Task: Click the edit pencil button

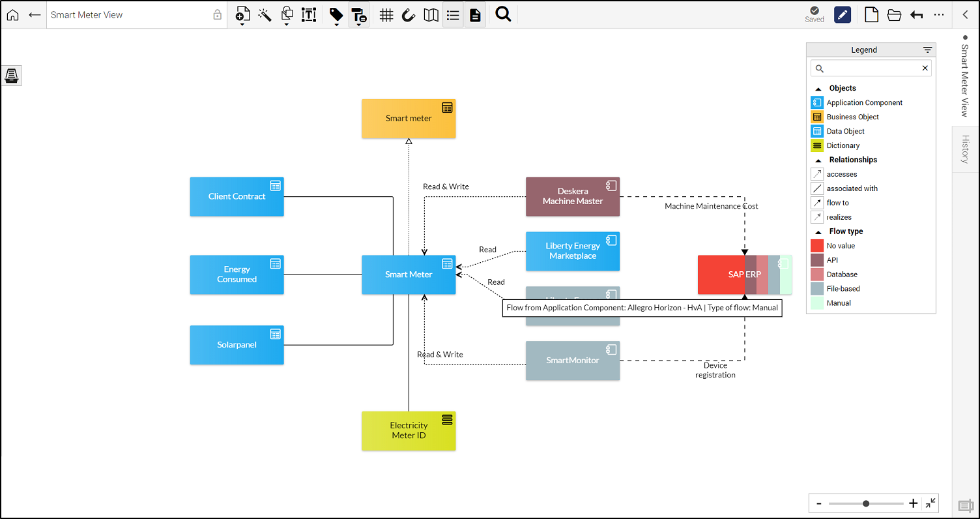Action: 843,15
